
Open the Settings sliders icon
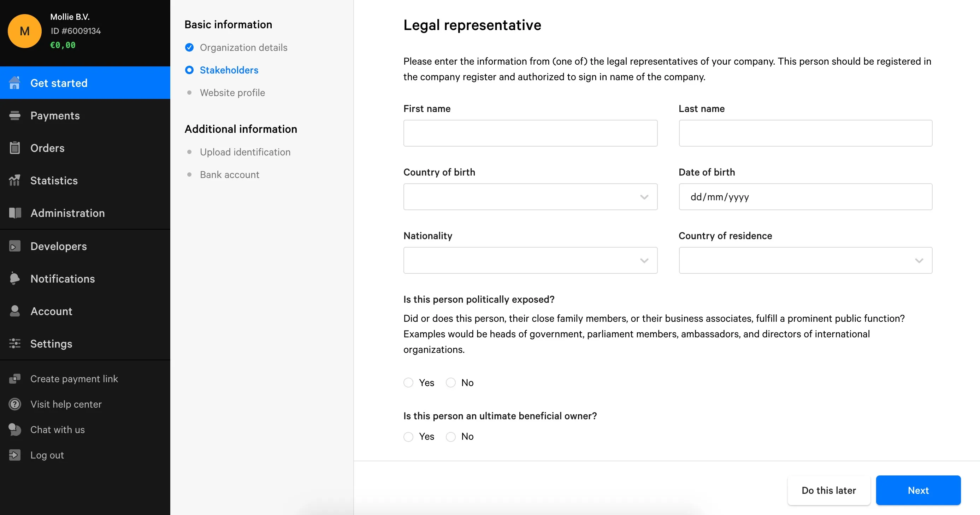point(15,343)
